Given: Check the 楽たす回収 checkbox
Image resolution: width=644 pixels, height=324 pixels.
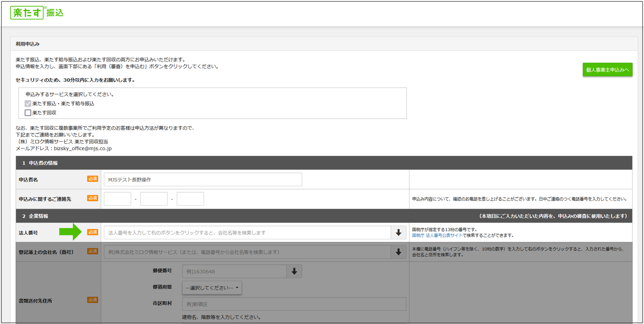Looking at the screenshot, I should (28, 113).
